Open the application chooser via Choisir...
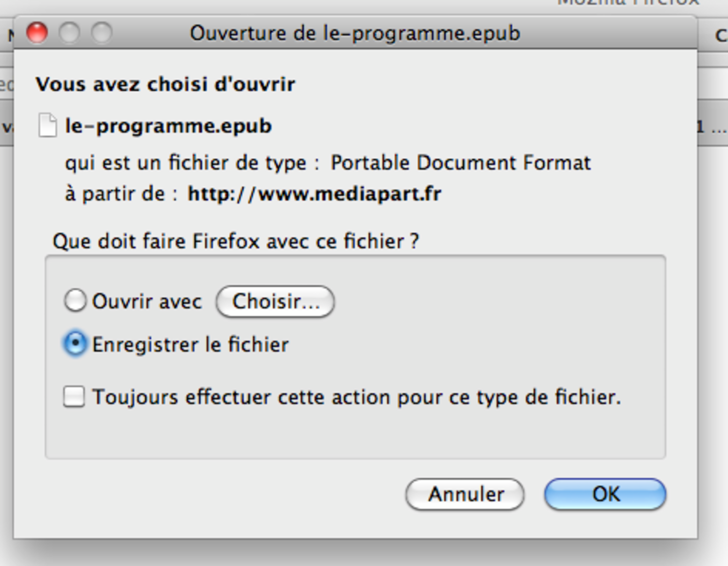 [275, 300]
